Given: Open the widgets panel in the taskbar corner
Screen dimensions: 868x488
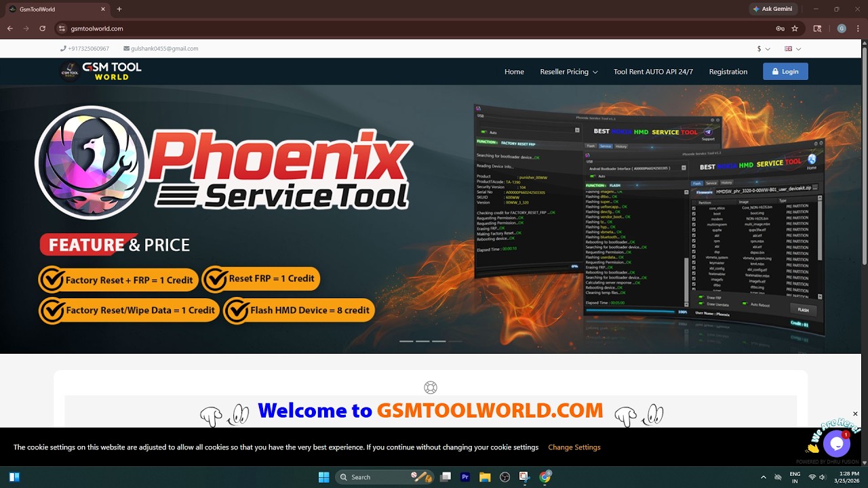Looking at the screenshot, I should pyautogui.click(x=14, y=477).
